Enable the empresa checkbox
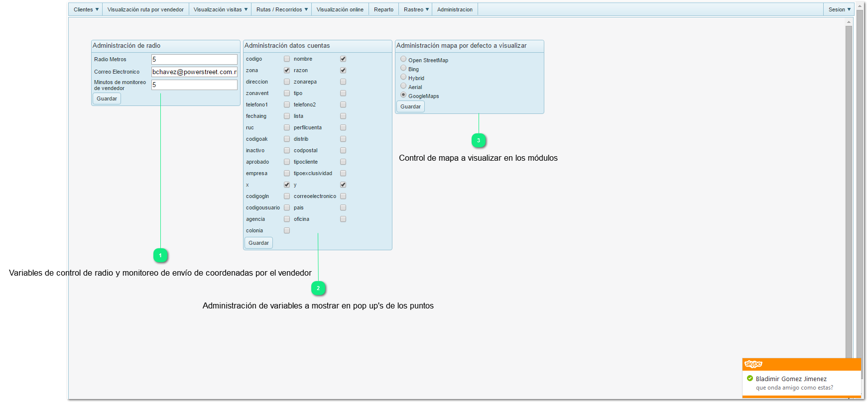The width and height of the screenshot is (868, 403). [287, 173]
